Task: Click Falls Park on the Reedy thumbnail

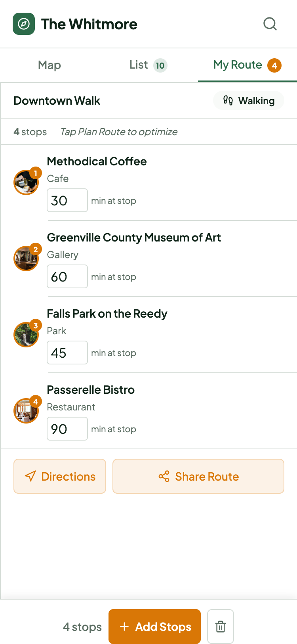Action: (26, 335)
